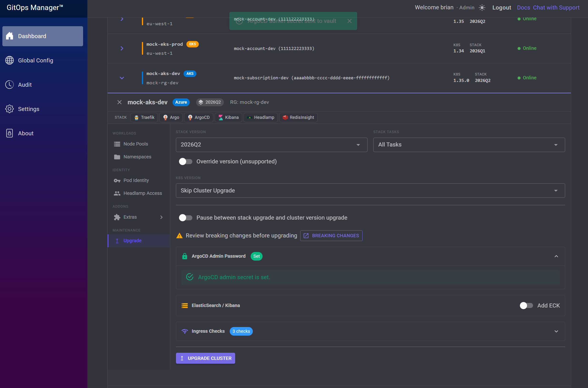Open the Audit clock icon

point(9,84)
